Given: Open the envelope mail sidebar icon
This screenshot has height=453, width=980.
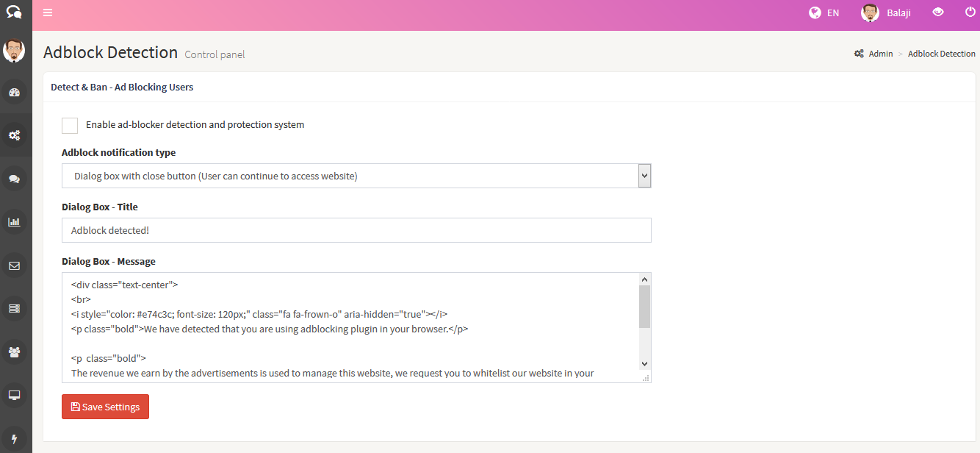Looking at the screenshot, I should tap(14, 265).
